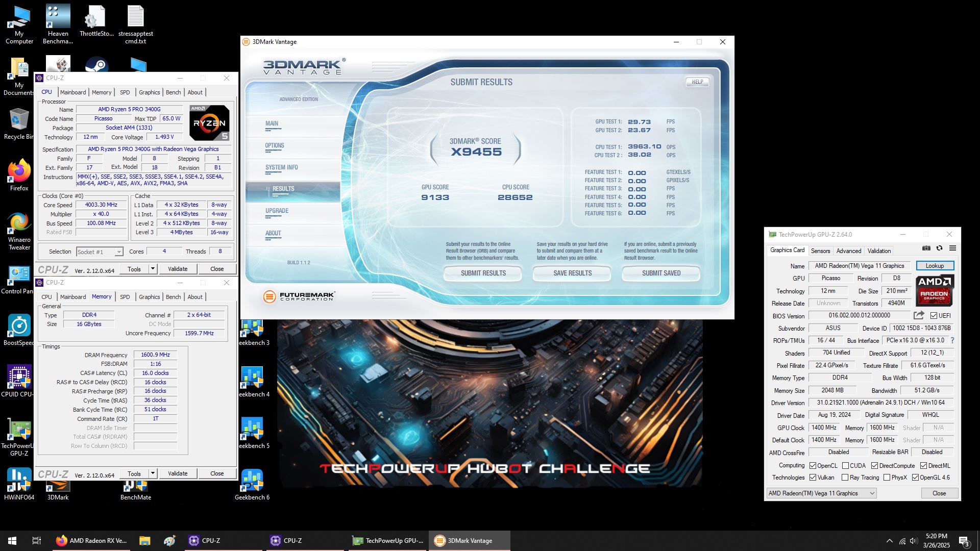This screenshot has width=980, height=551.
Task: Click GPU-Z BIOS export share icon
Action: point(919,315)
